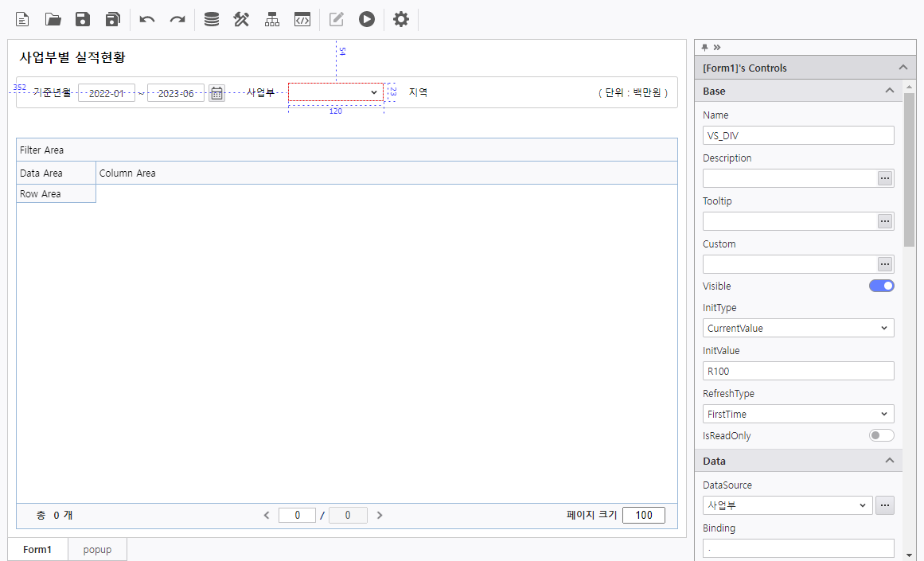
Task: Select the 기준년월 label
Action: [52, 92]
